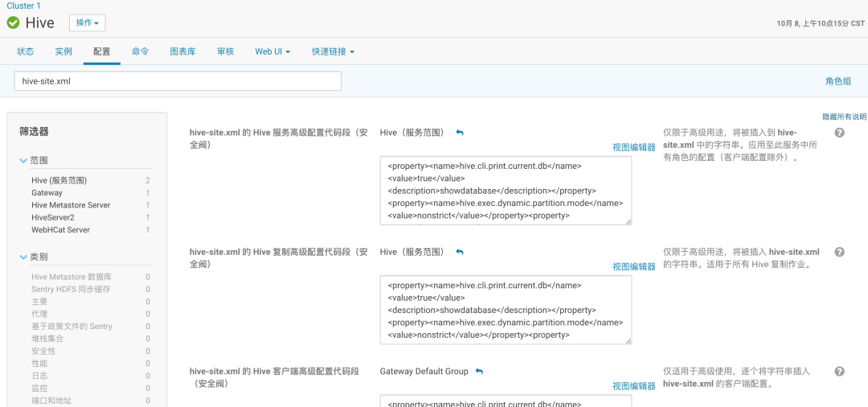Switch to the 实例 tab
Image resolution: width=868 pixels, height=407 pixels.
coord(63,51)
